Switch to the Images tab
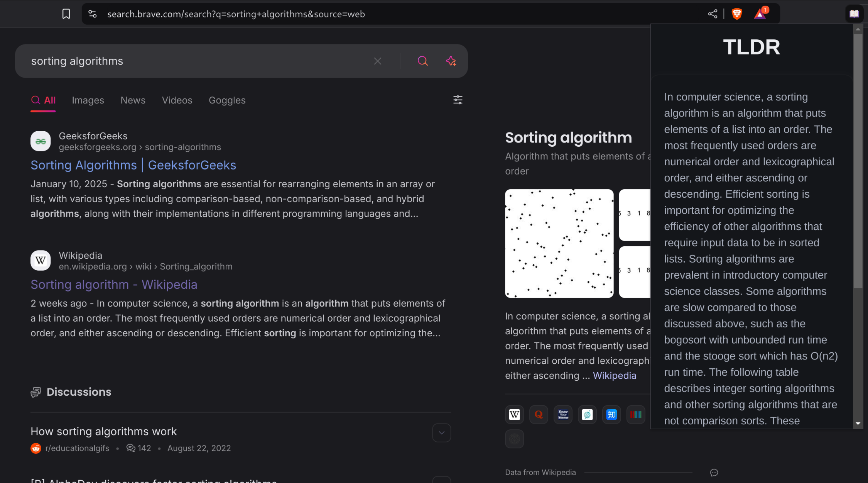This screenshot has height=483, width=868. pos(88,100)
